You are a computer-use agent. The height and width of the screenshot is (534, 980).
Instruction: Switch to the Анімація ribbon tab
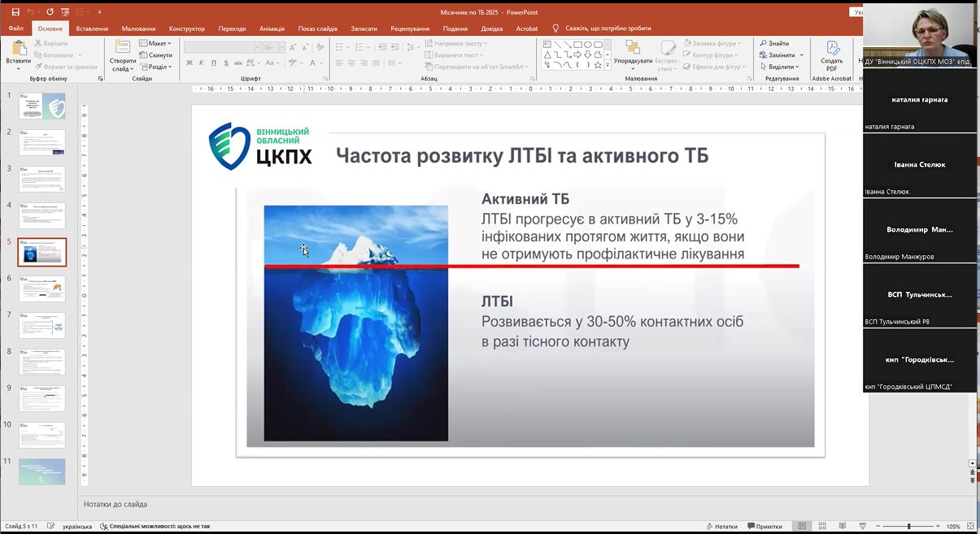click(x=272, y=28)
